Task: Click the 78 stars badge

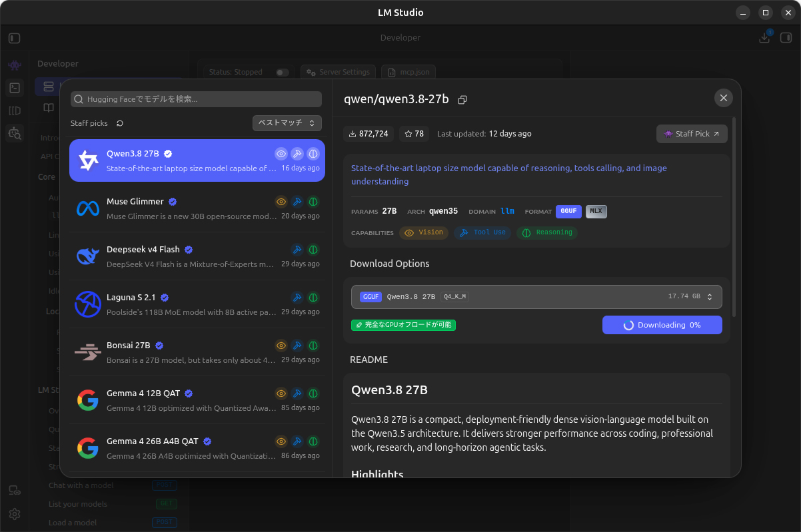Action: [414, 134]
